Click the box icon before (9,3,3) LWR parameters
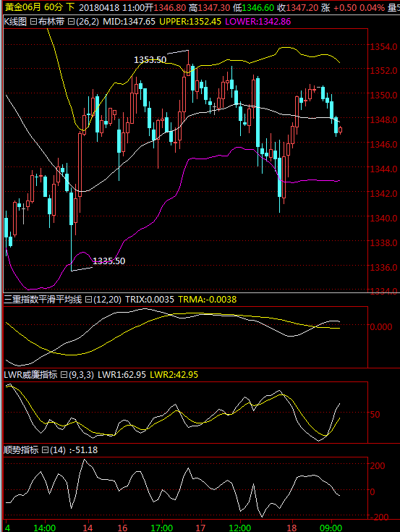400x532 pixels. pyautogui.click(x=64, y=375)
